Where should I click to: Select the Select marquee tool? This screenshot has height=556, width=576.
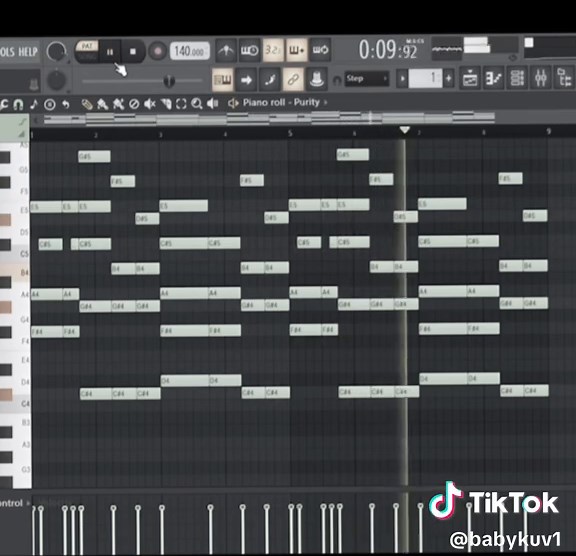pyautogui.click(x=181, y=104)
